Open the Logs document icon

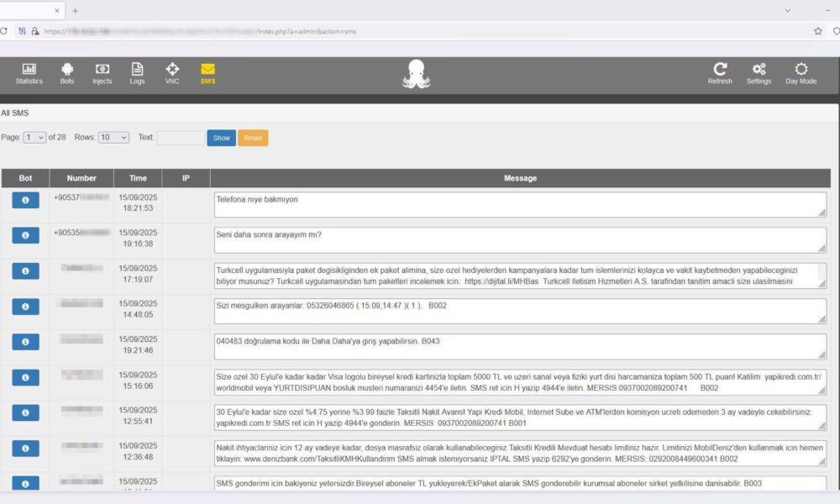137,70
